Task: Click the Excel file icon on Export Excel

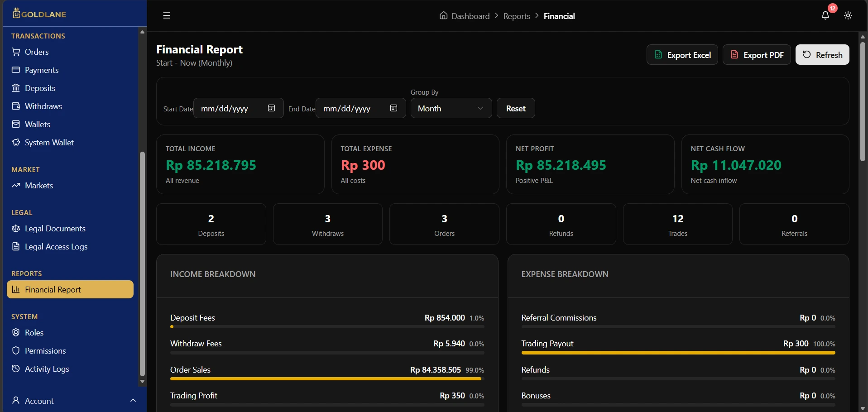Action: pyautogui.click(x=658, y=55)
